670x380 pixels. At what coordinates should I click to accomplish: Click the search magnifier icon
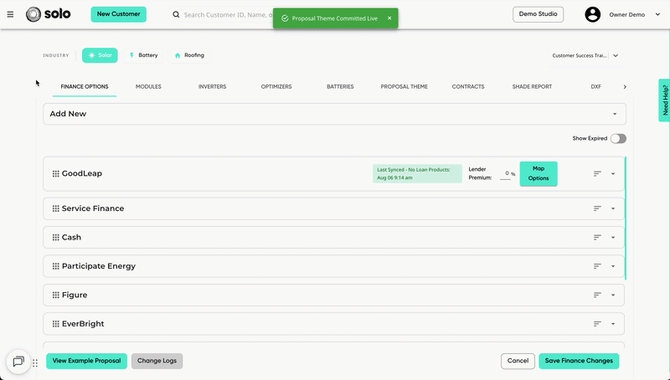176,15
